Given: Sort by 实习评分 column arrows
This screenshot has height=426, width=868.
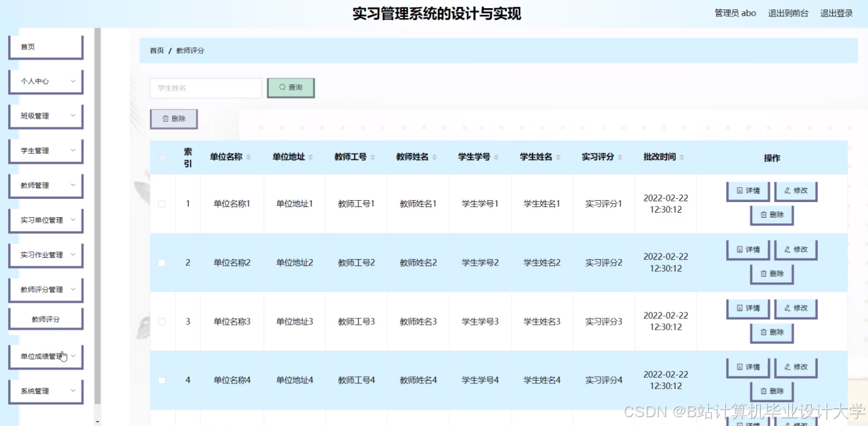Looking at the screenshot, I should [x=620, y=157].
